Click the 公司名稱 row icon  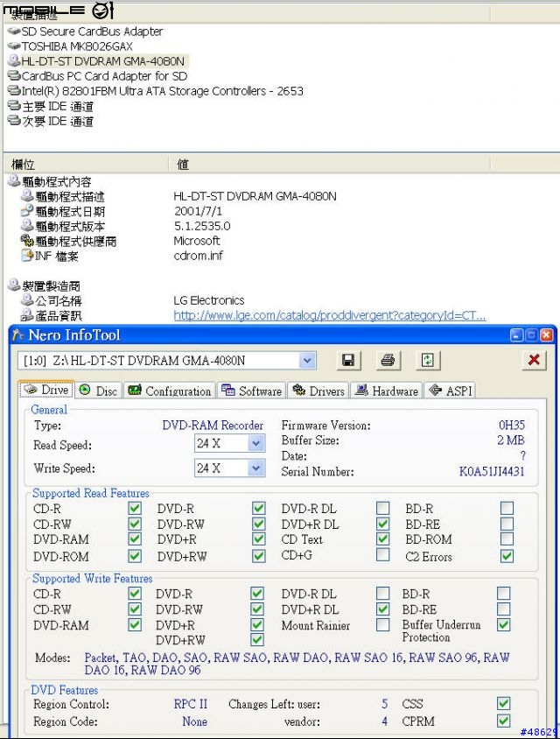[x=27, y=299]
